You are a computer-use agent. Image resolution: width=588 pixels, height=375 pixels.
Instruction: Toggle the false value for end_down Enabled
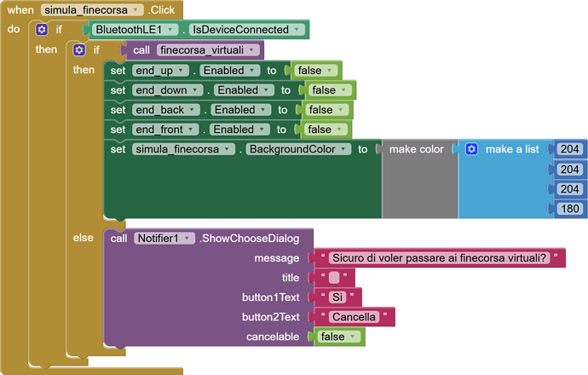pos(327,90)
